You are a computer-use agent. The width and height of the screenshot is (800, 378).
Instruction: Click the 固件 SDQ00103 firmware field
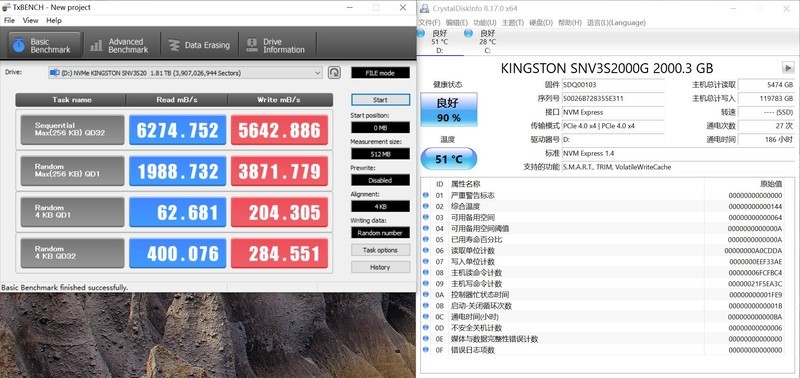pos(613,85)
